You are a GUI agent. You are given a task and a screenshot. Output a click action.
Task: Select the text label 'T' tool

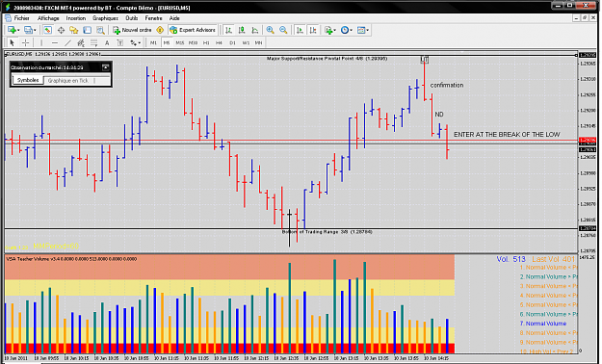[x=119, y=42]
